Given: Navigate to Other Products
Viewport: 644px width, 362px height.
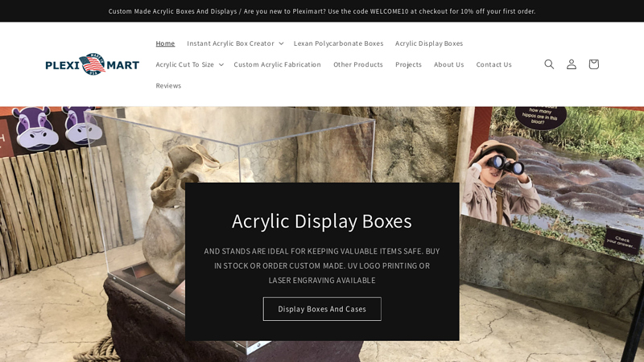Looking at the screenshot, I should 358,64.
